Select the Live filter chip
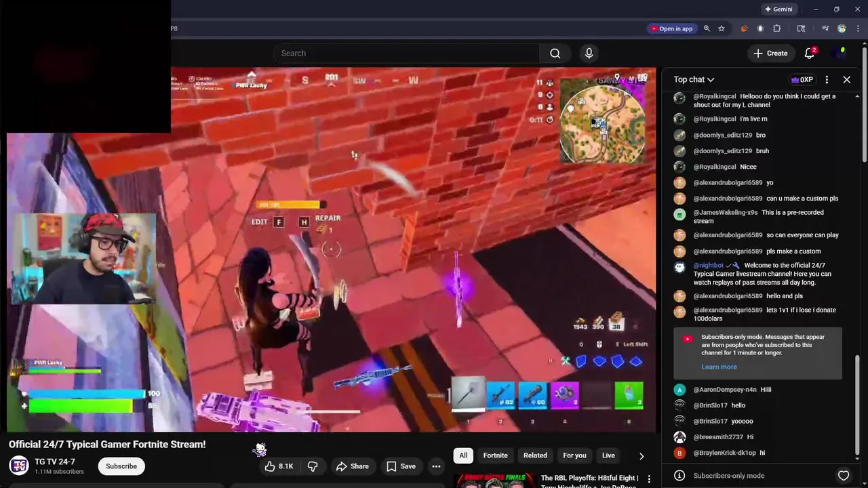 608,455
